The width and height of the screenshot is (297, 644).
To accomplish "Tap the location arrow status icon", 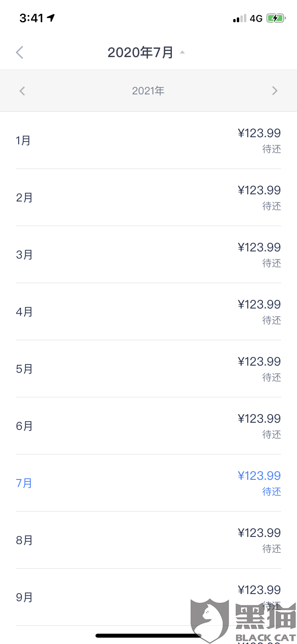I will [x=51, y=18].
